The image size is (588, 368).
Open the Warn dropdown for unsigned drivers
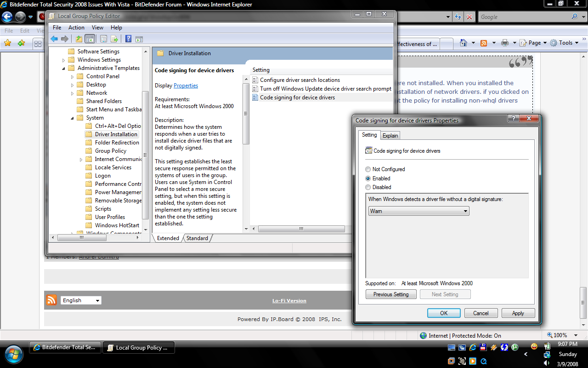(x=418, y=211)
